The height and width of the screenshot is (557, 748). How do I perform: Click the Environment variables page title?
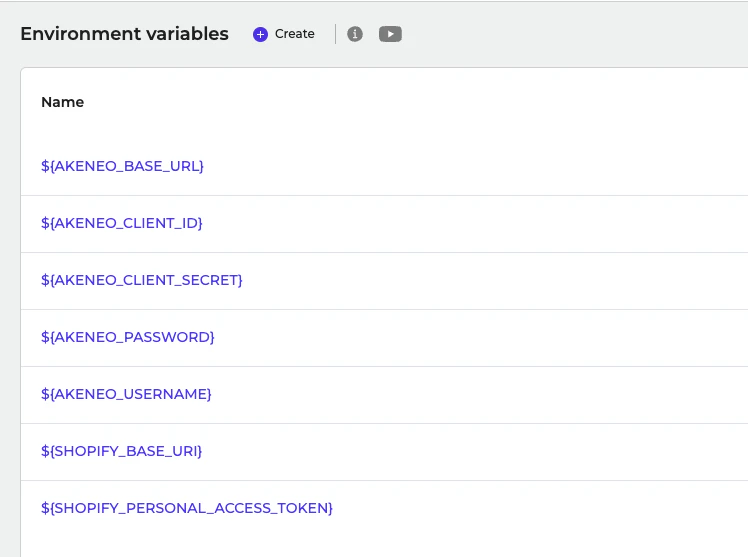point(125,34)
